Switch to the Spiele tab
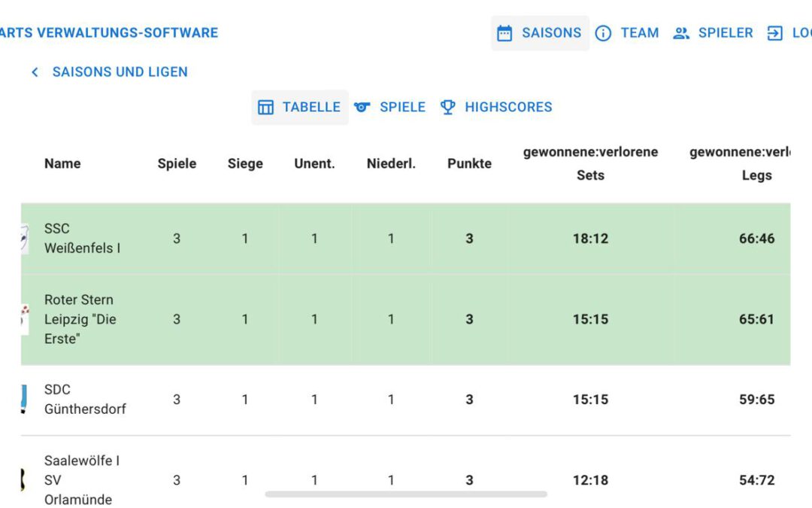This screenshot has height=508, width=812. (402, 107)
